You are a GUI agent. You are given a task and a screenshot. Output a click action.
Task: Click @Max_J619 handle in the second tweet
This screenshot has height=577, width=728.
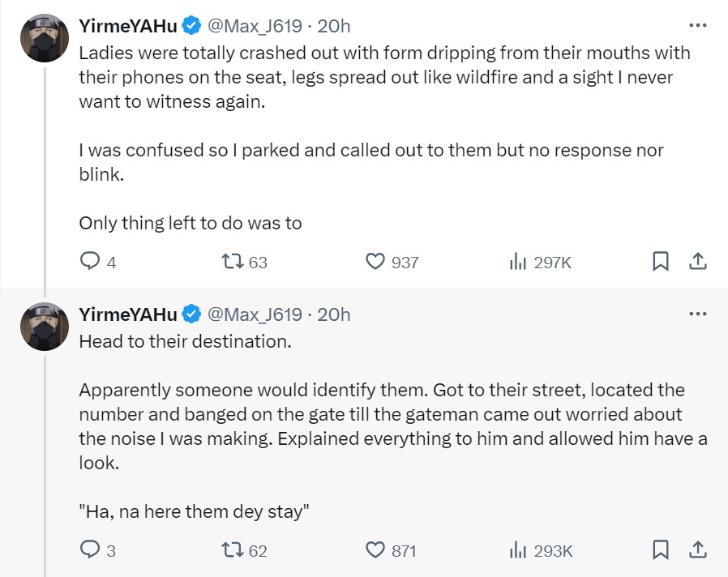(x=255, y=314)
